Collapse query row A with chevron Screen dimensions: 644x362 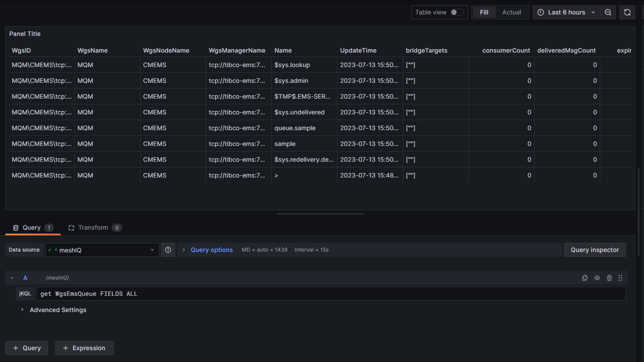tap(12, 278)
